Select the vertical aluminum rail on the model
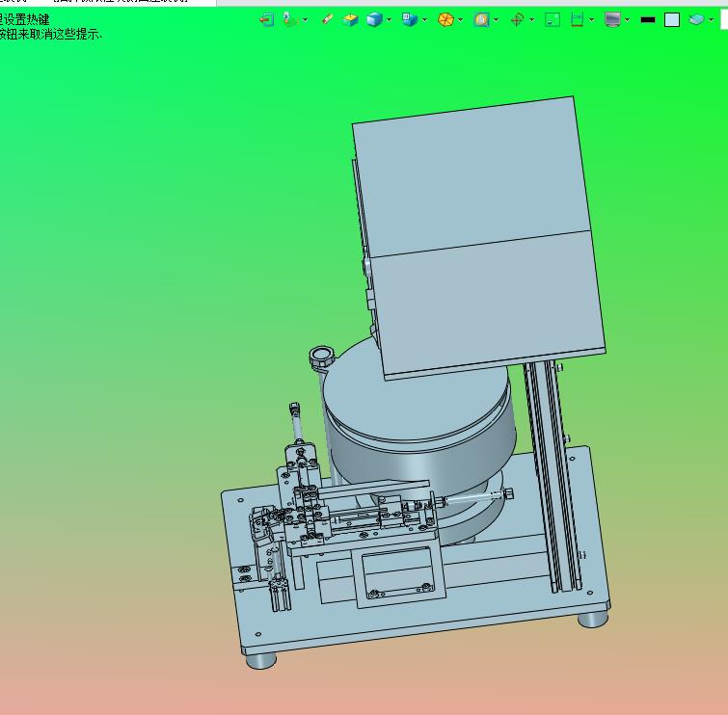Viewport: 728px width, 715px height. 552,476
